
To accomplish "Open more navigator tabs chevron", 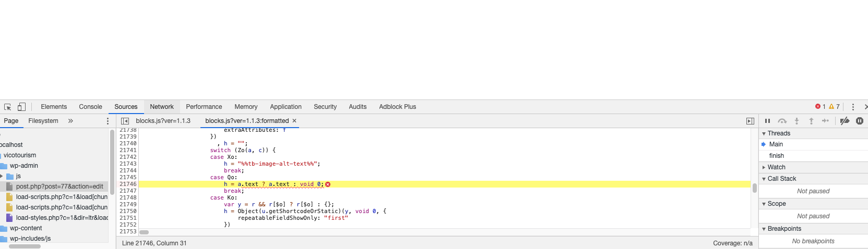I will (x=70, y=121).
